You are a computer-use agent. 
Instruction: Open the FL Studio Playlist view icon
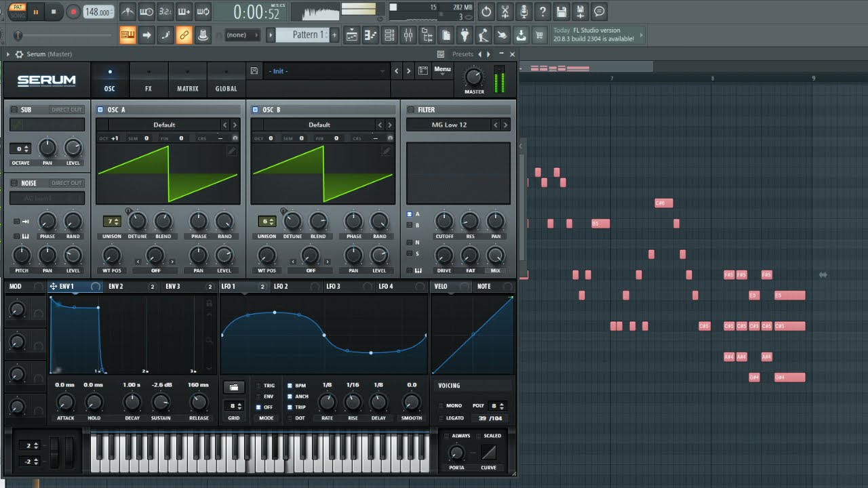tap(351, 35)
